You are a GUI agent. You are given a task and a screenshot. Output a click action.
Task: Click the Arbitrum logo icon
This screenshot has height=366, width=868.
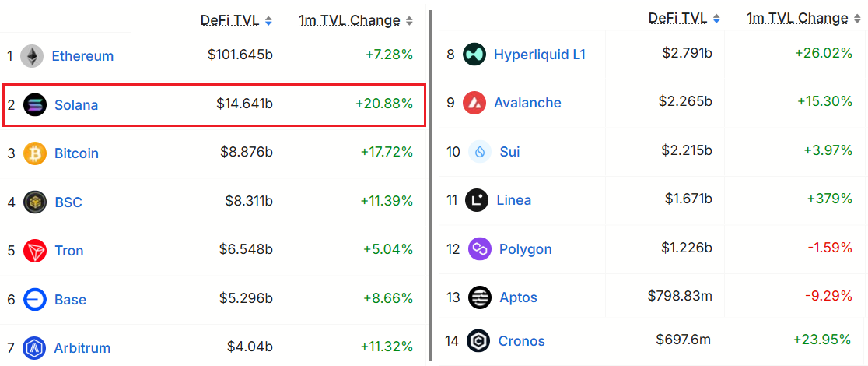point(34,348)
